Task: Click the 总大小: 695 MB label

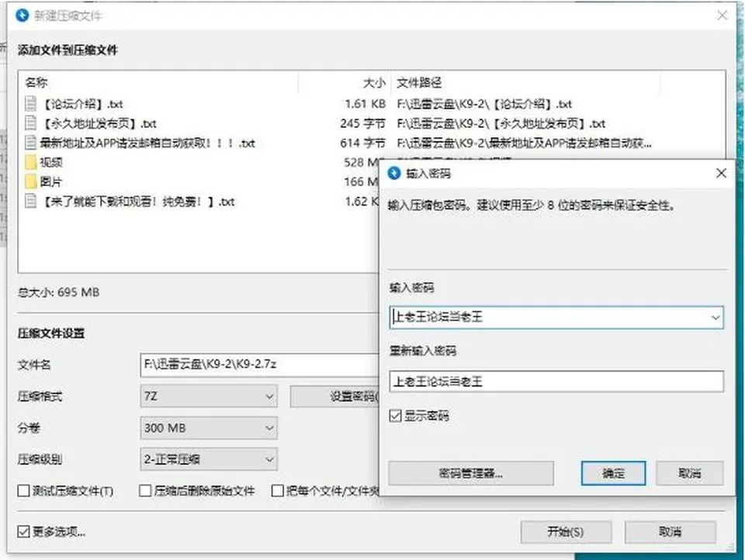Action: pyautogui.click(x=58, y=292)
